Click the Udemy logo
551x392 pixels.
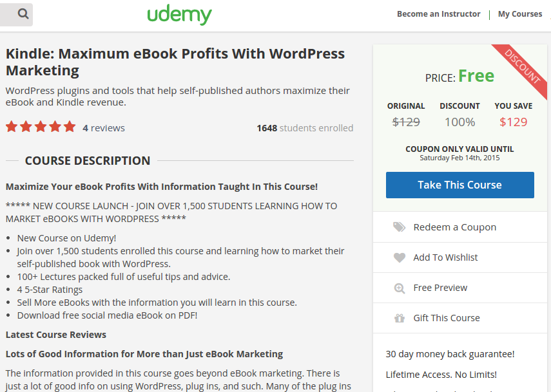(180, 14)
